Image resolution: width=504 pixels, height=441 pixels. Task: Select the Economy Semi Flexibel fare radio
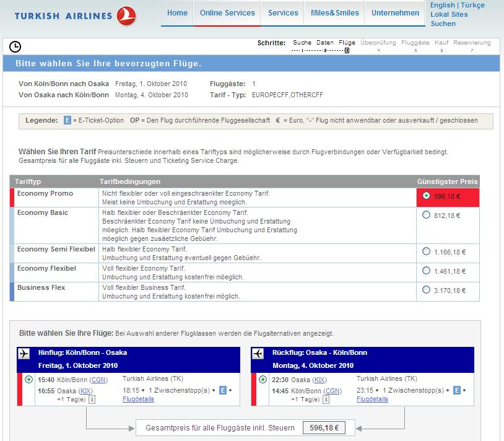[x=426, y=251]
